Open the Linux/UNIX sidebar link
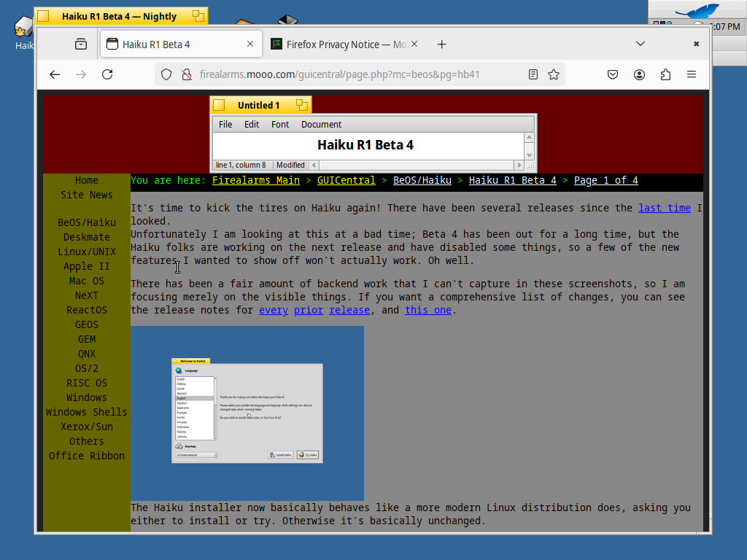 (x=87, y=252)
